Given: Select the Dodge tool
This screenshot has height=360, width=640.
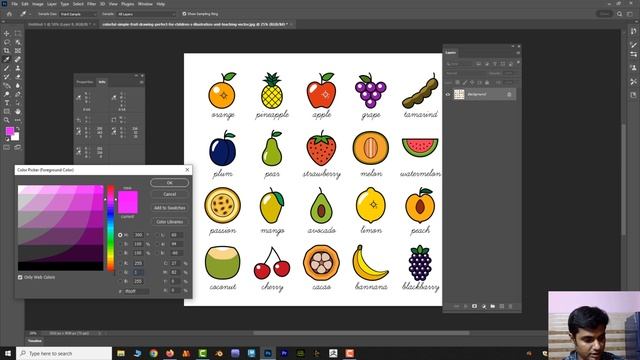Looking at the screenshot, I should click(7, 94).
